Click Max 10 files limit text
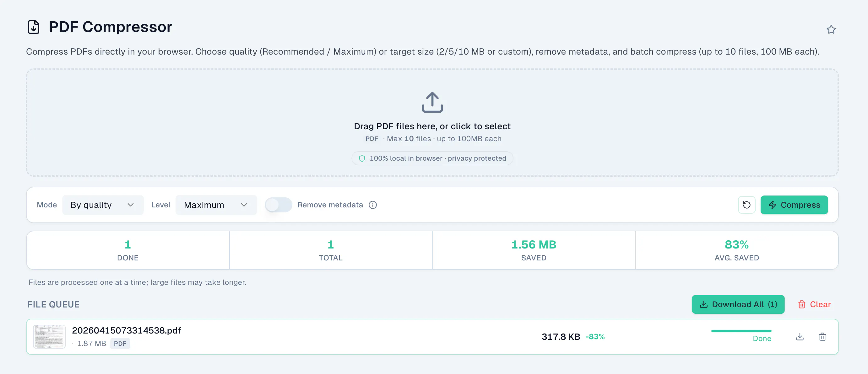 pos(409,139)
